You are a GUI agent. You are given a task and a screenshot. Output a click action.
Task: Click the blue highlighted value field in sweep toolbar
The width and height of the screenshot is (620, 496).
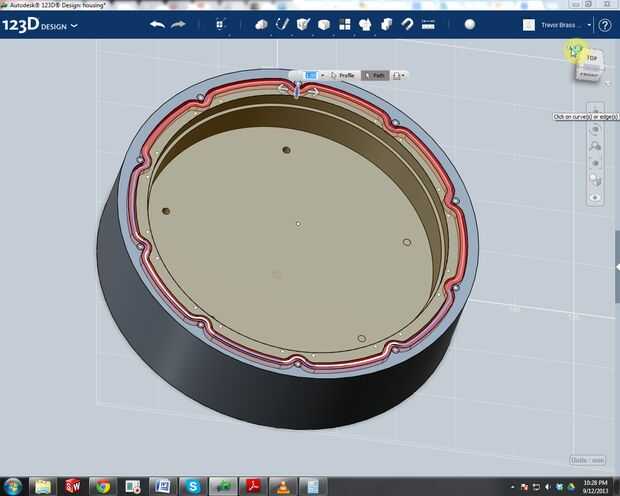tap(311, 75)
